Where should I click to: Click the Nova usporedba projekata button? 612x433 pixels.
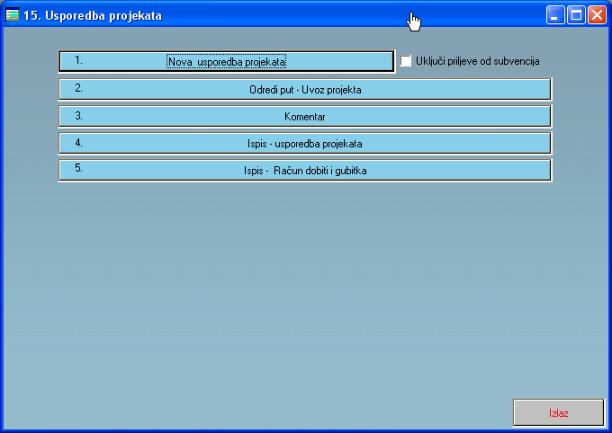click(x=226, y=62)
